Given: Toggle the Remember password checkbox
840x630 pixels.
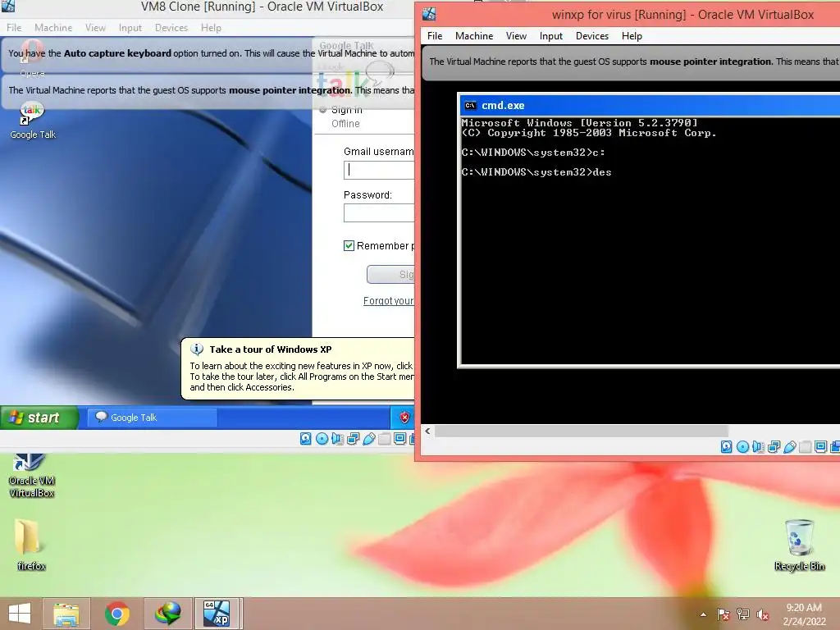Looking at the screenshot, I should [x=349, y=245].
